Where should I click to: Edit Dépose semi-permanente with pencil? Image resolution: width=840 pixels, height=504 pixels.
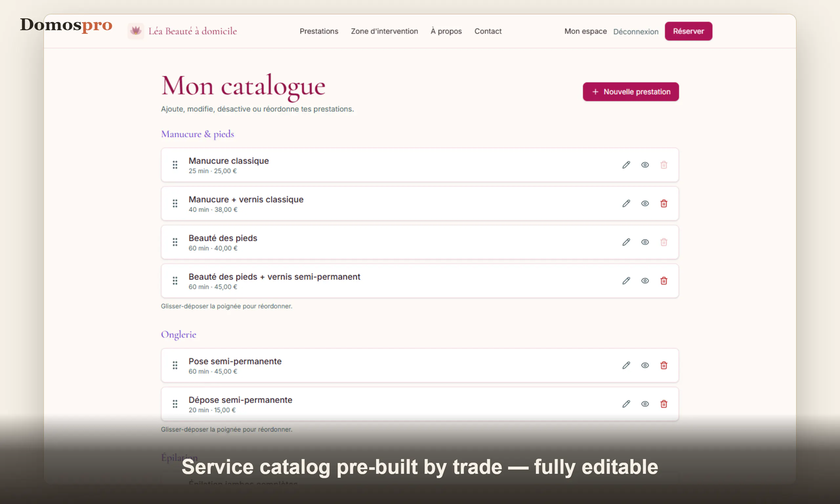(x=626, y=404)
